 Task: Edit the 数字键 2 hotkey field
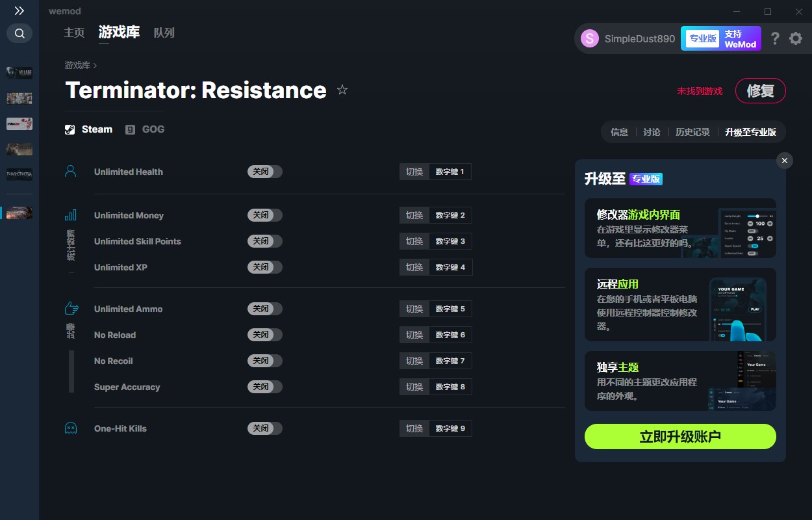(450, 215)
